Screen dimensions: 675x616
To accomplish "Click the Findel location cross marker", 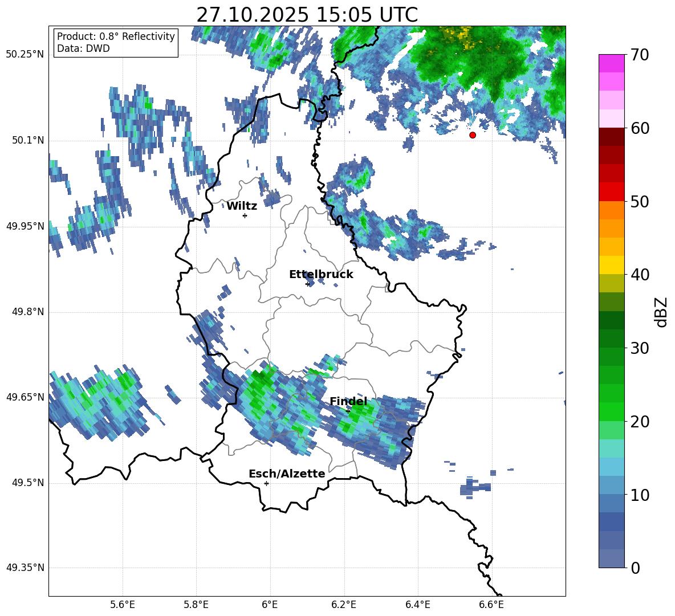I will click(x=348, y=411).
